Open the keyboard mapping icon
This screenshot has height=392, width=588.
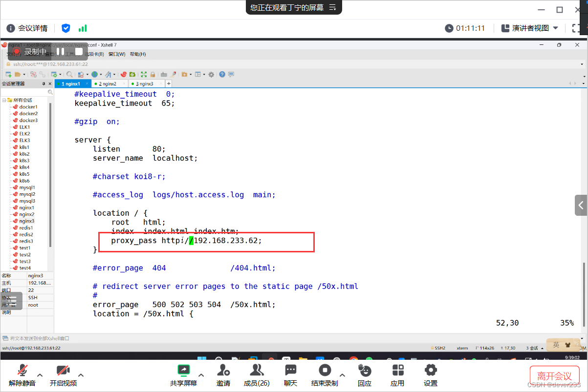pos(164,75)
